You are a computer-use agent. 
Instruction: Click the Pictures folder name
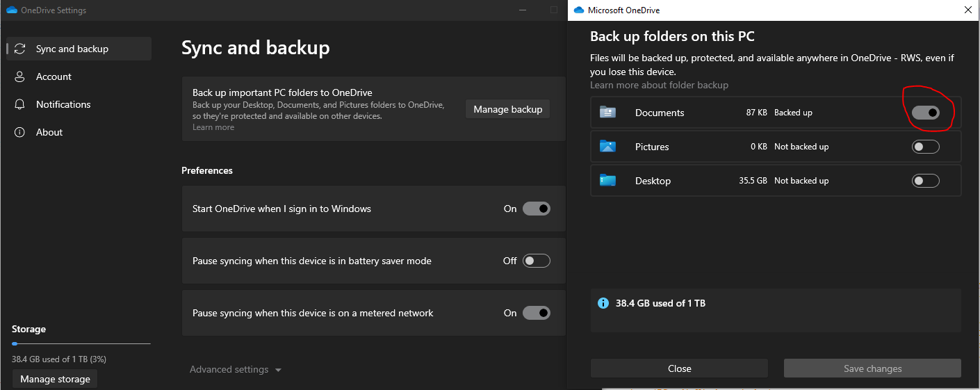coord(652,147)
